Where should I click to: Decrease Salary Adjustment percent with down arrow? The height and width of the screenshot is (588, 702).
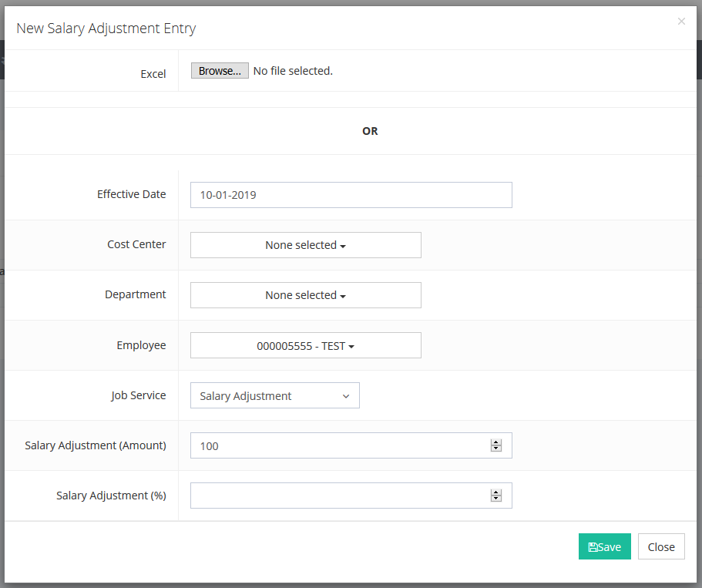coord(496,499)
